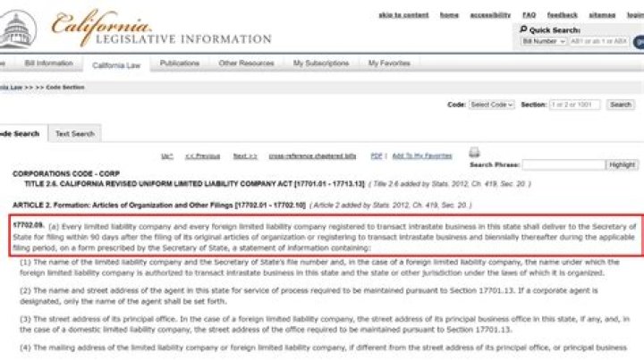Click the Quick Search magnifying glass icon
Viewport: 644px width, 360px height.
click(523, 29)
